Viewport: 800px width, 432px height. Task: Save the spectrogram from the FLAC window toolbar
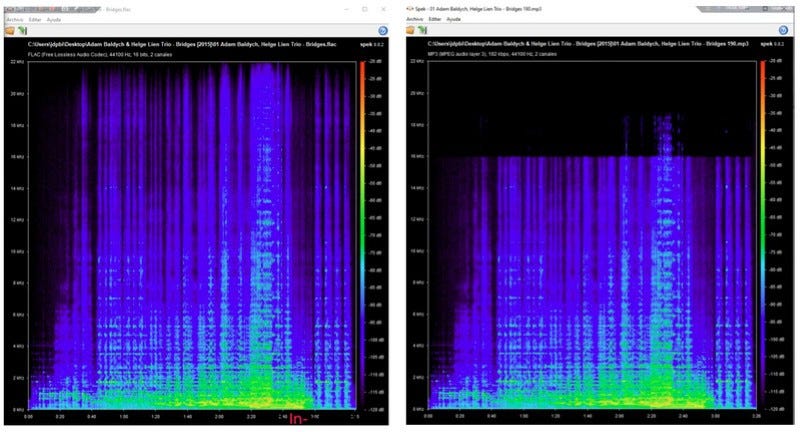pyautogui.click(x=22, y=31)
